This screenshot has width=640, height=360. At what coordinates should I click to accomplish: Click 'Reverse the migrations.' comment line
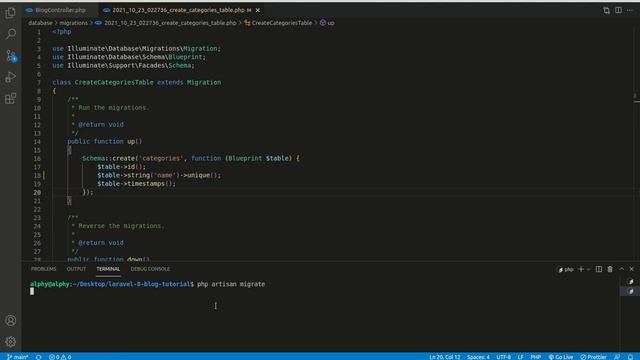click(x=120, y=226)
